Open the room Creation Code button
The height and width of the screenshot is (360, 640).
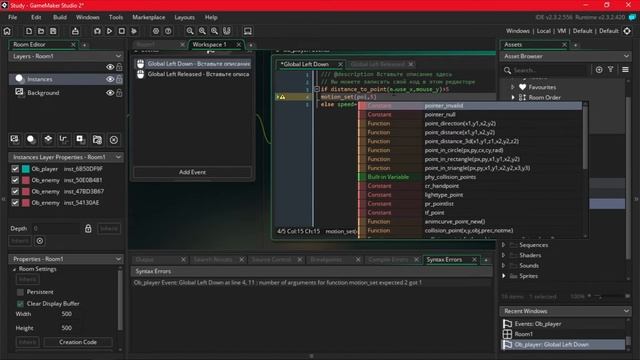78,342
